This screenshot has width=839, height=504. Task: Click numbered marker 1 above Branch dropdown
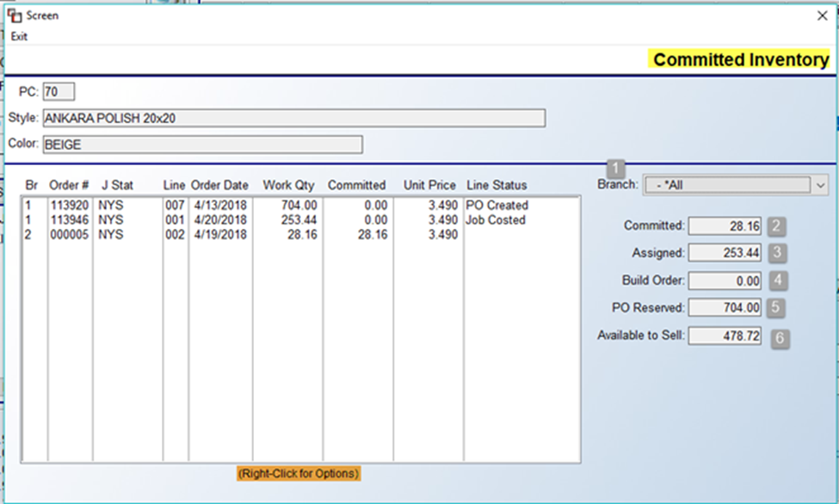616,169
